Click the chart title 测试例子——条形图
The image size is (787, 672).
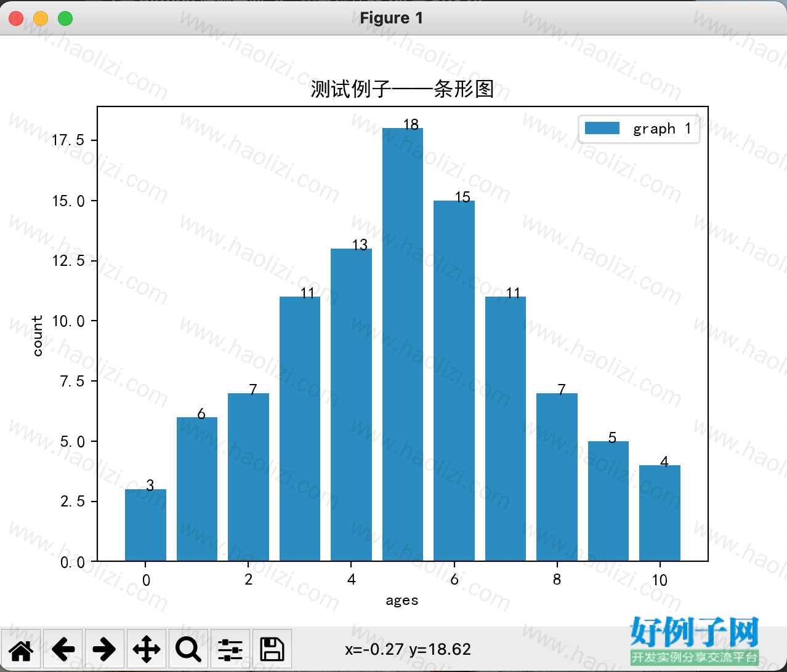point(402,89)
